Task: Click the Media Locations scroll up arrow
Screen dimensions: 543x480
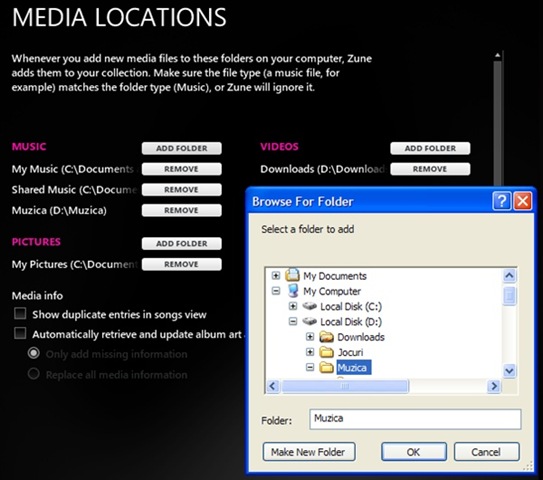Action: [498, 55]
